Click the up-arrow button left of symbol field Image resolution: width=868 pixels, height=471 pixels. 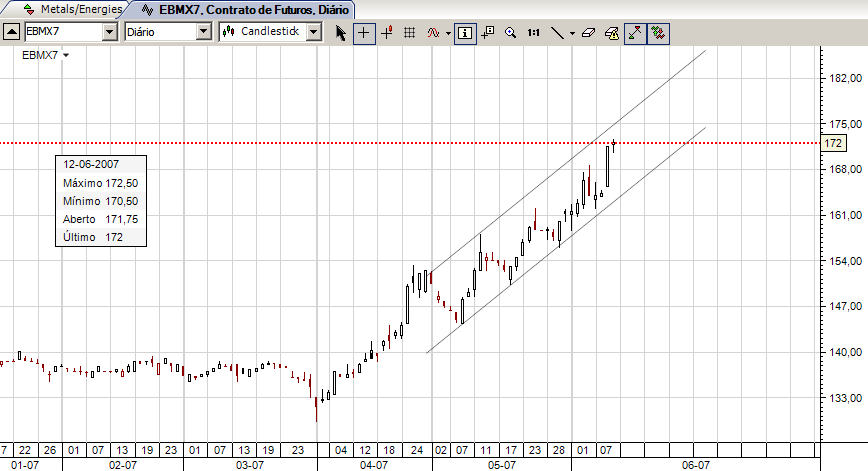coord(12,32)
